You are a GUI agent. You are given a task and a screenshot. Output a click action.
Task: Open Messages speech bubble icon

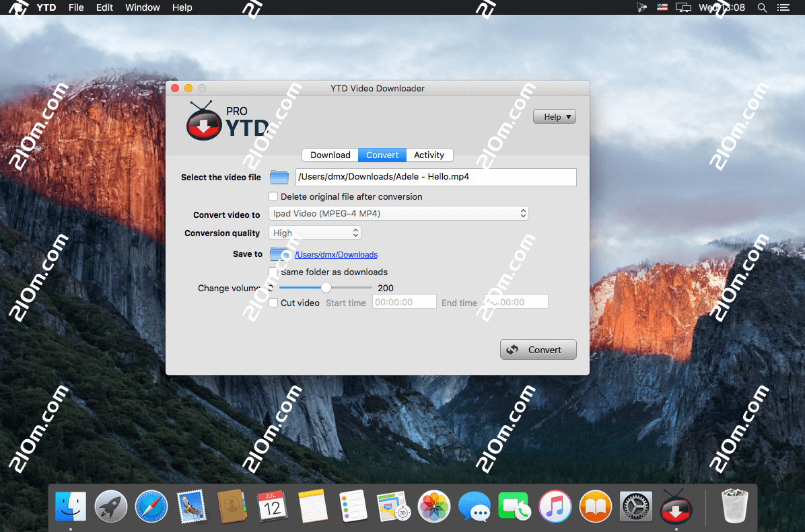(475, 506)
